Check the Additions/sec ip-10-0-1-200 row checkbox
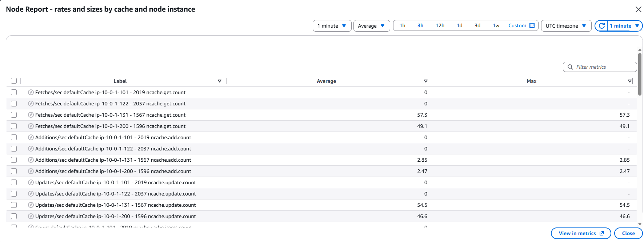The image size is (644, 242). pyautogui.click(x=14, y=171)
